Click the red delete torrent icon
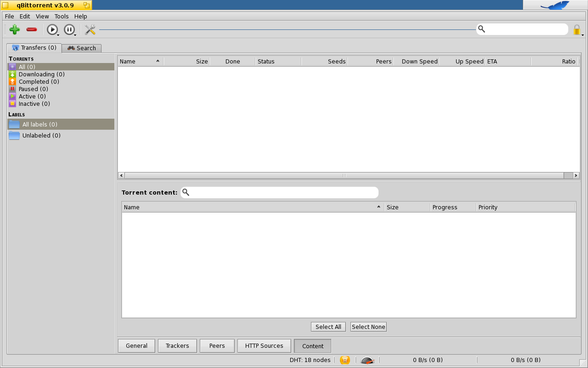This screenshot has height=368, width=588. [x=32, y=30]
